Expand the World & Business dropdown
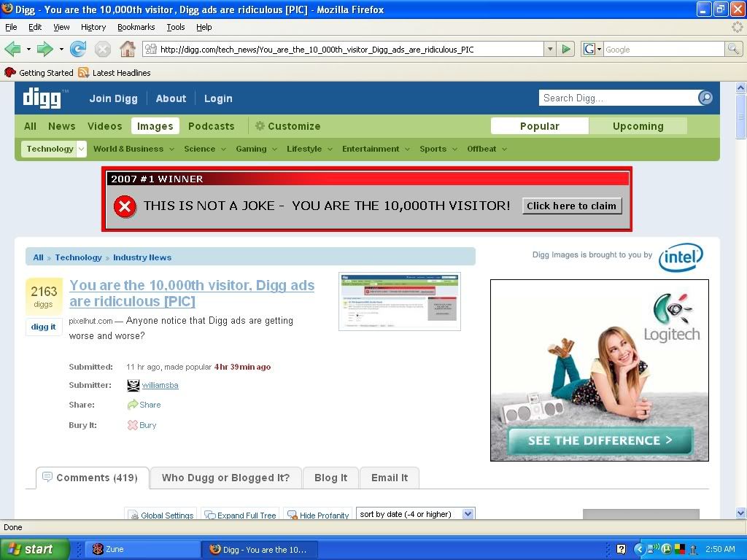 point(171,149)
